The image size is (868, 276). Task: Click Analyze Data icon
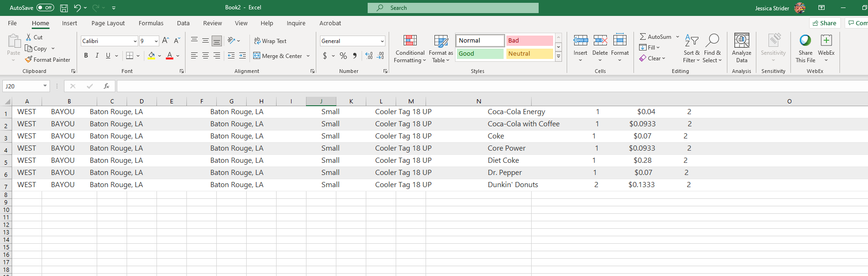742,40
